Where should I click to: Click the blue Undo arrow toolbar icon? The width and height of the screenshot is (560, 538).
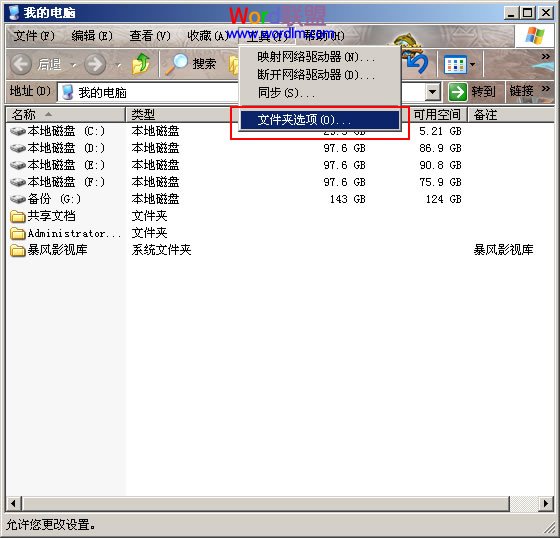[x=417, y=64]
